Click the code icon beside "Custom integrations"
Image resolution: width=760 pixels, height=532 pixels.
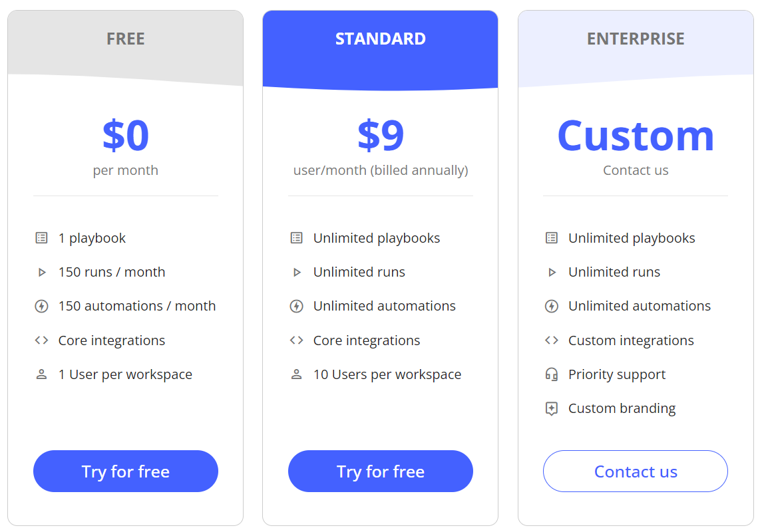pyautogui.click(x=551, y=340)
